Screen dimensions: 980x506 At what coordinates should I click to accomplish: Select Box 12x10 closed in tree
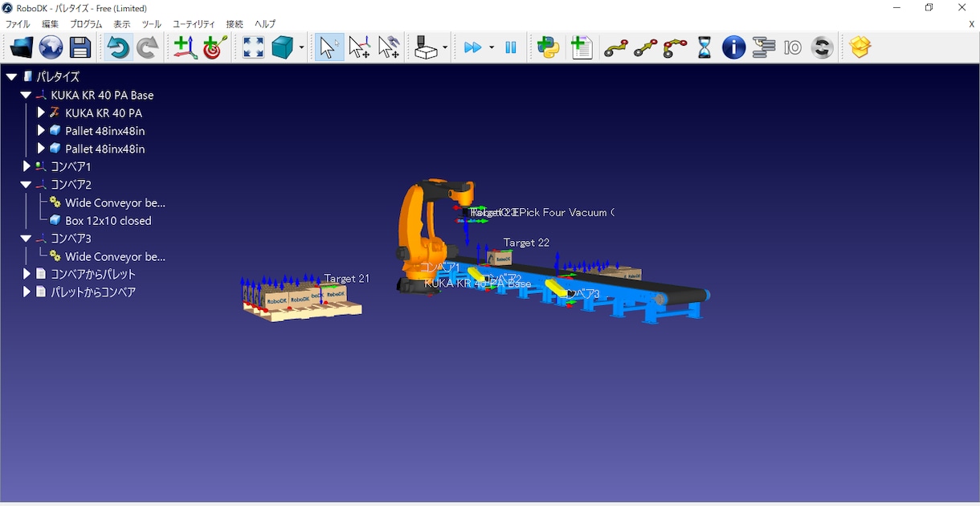(108, 220)
